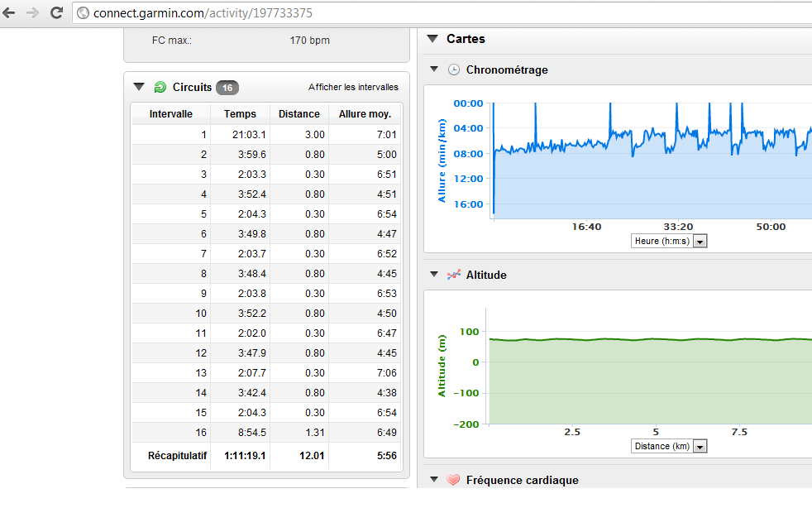Viewport: 812px width, 508px height.
Task: Collapse the Chronométrage chart section
Action: pos(434,69)
